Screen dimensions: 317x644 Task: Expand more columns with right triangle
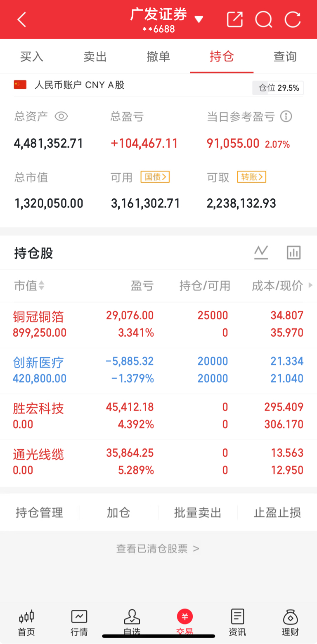(x=310, y=285)
